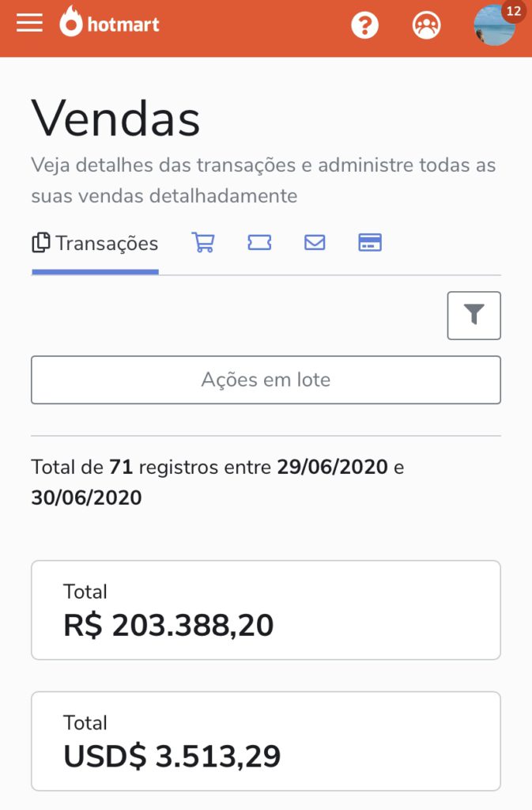Switch to the coupon ticket tab
Viewport: 532px width, 810px height.
[259, 242]
